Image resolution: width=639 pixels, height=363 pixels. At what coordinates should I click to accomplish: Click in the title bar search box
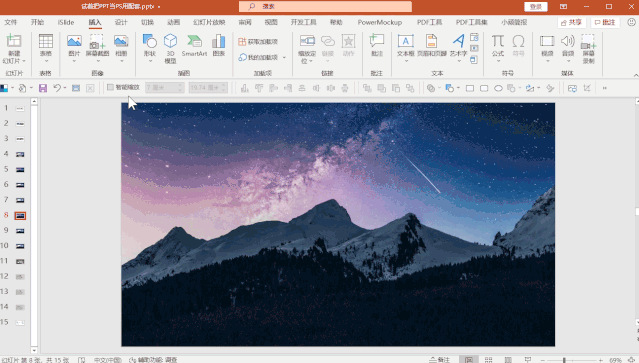[x=325, y=7]
